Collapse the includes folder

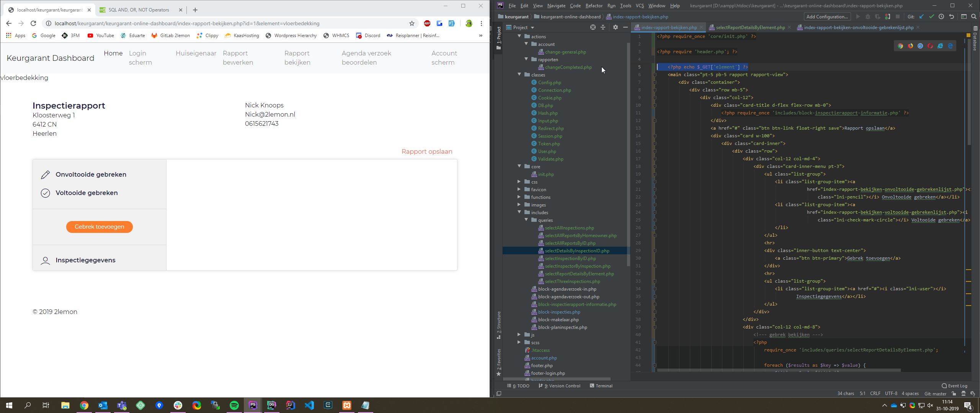click(519, 212)
